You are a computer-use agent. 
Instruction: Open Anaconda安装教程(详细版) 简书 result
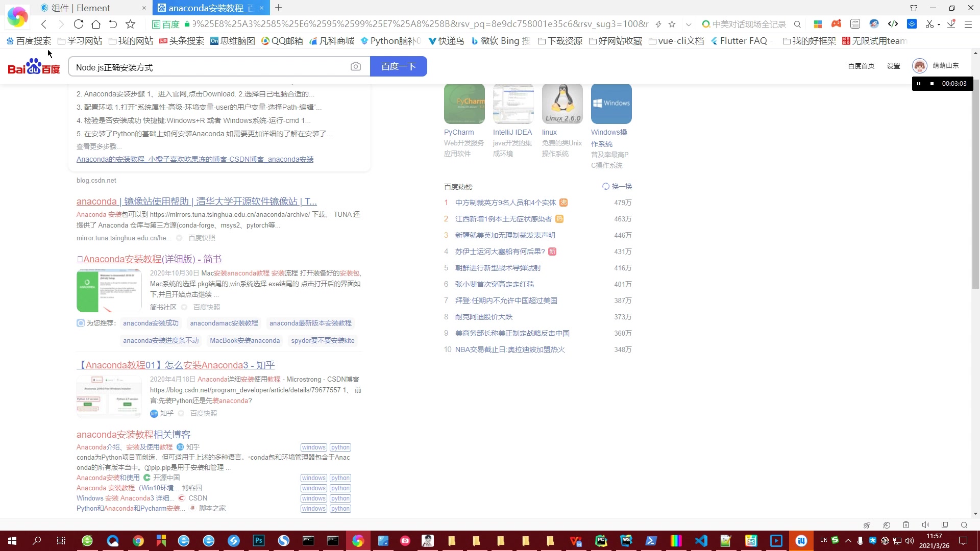(x=149, y=259)
